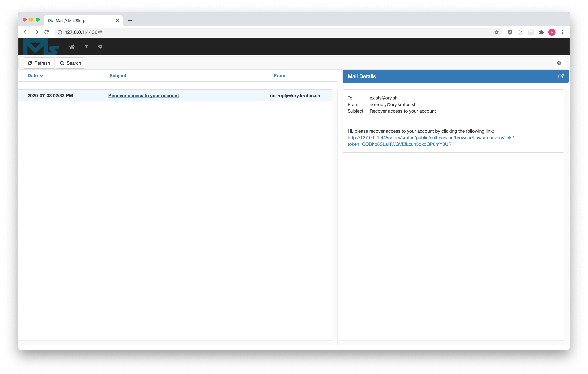Open 'Recover access to your account' mail
This screenshot has height=374, width=588.
click(x=144, y=96)
